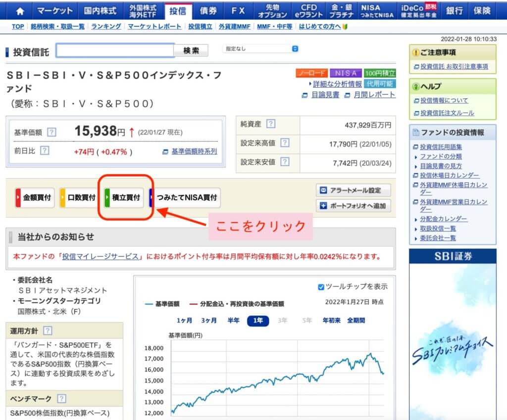Open the マーケット menu tab

point(54,11)
